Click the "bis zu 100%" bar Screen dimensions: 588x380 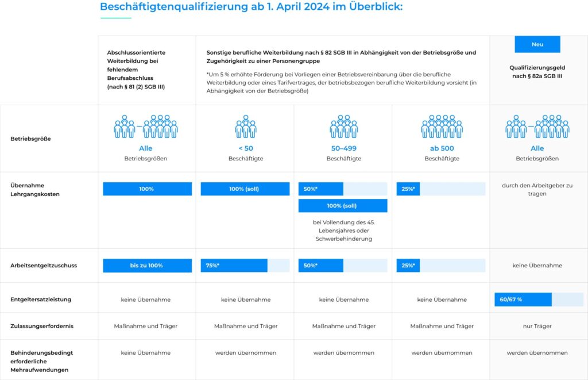147,266
